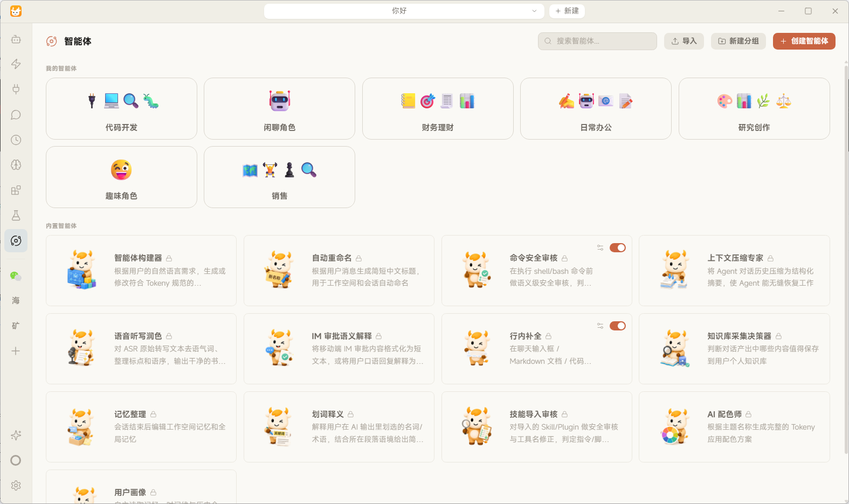Open the AI 配色师 agent card
849x504 pixels.
[734, 427]
